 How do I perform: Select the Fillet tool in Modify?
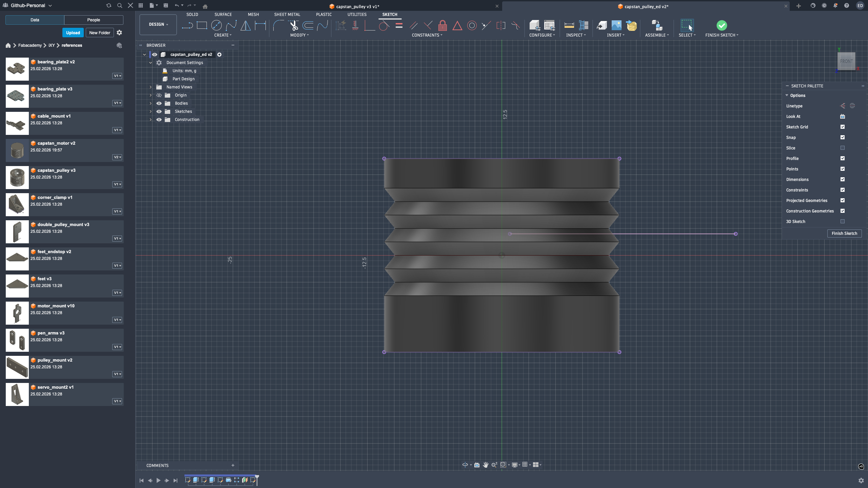click(278, 25)
